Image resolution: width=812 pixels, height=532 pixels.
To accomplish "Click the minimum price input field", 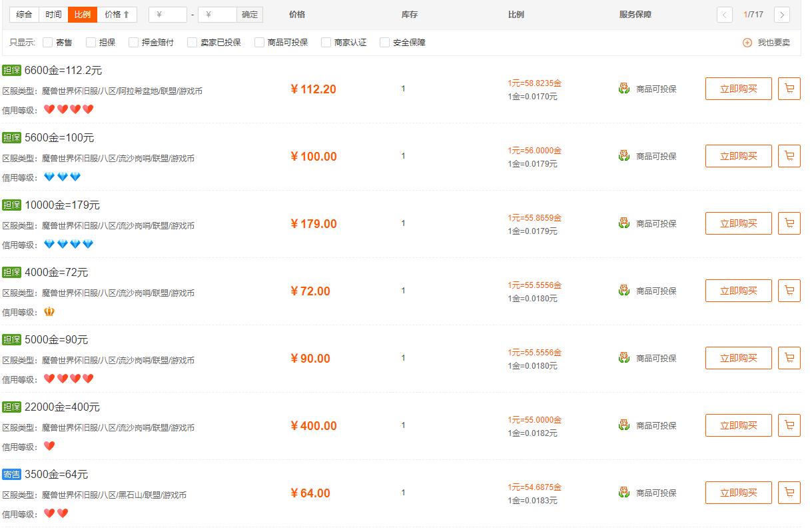I will click(x=168, y=15).
